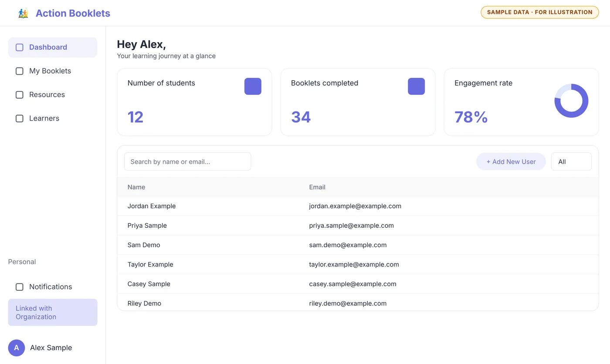
Task: Click the Add New User button
Action: point(511,162)
